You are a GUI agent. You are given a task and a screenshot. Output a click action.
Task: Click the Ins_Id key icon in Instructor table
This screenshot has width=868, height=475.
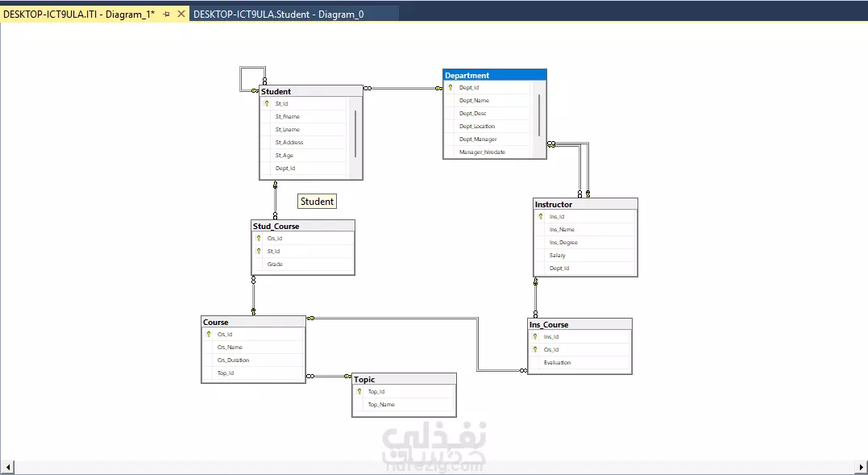point(540,216)
